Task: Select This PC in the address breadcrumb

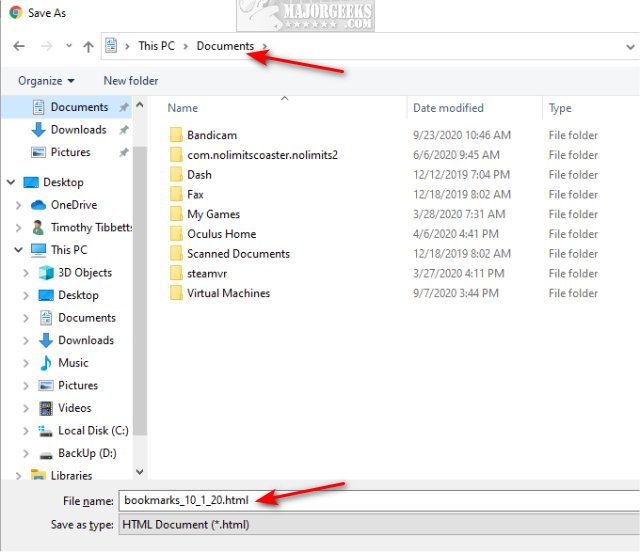Action: coord(157,46)
